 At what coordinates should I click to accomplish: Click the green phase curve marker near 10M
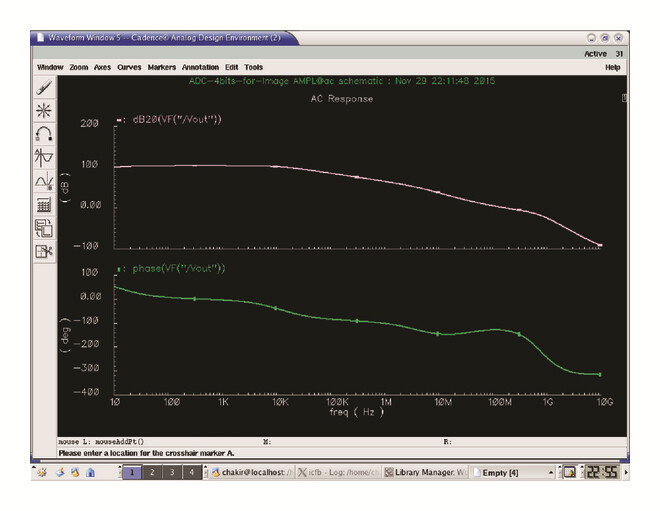click(438, 334)
